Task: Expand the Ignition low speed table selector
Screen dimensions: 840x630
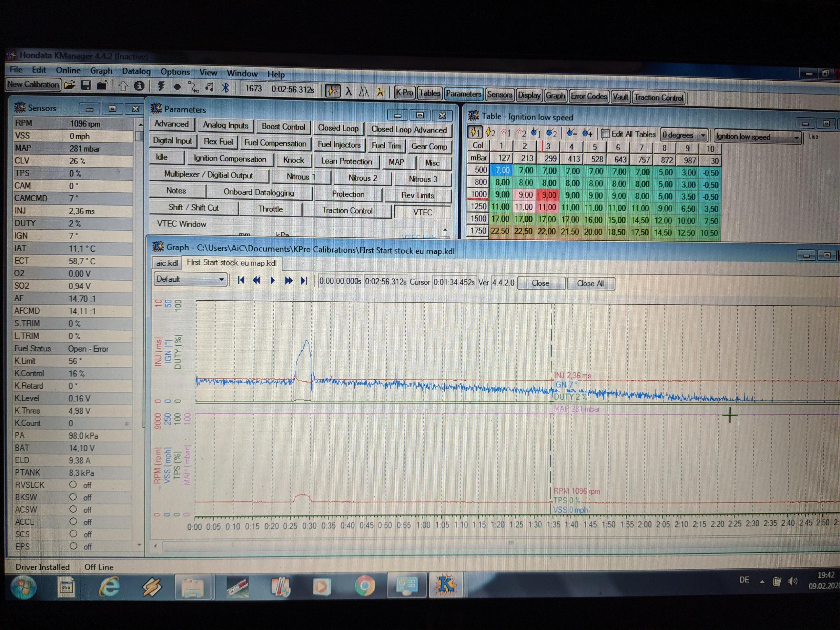Action: 796,138
